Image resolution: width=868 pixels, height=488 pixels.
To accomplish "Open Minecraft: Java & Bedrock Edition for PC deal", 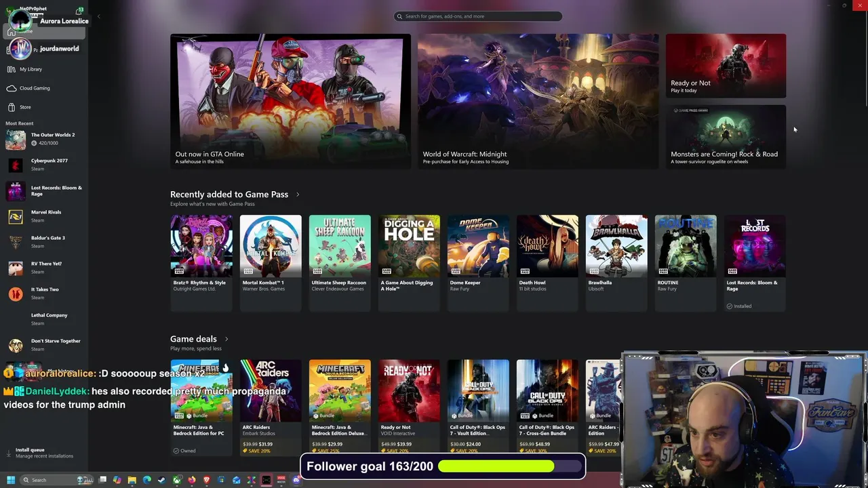I will [201, 407].
